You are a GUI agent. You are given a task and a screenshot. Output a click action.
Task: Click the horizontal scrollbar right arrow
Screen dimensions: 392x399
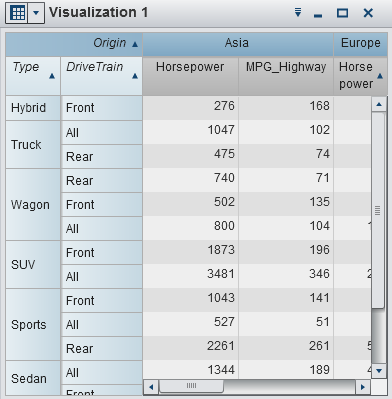click(363, 387)
